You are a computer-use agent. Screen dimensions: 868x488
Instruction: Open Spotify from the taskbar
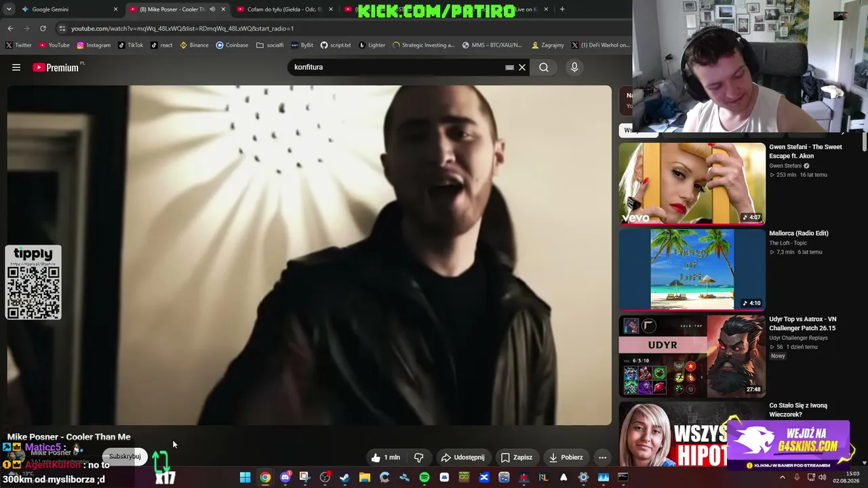point(425,477)
